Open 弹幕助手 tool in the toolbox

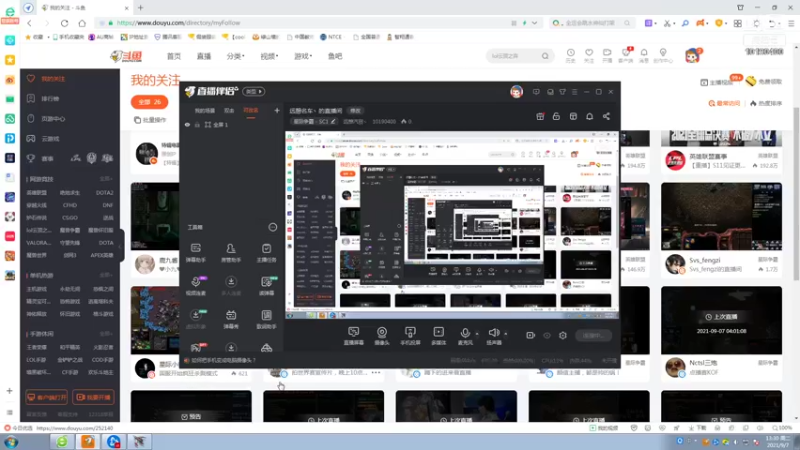(x=195, y=253)
